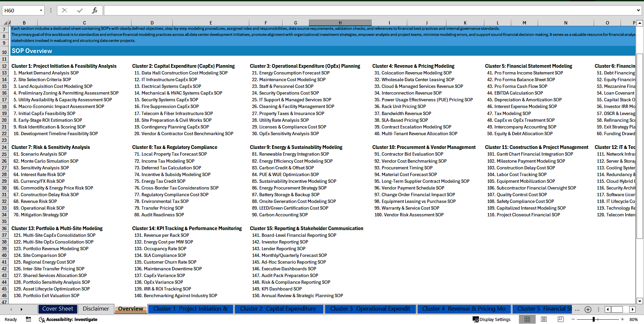Switch to Page Layout view icon
This screenshot has height=324, width=644.
tap(543, 319)
